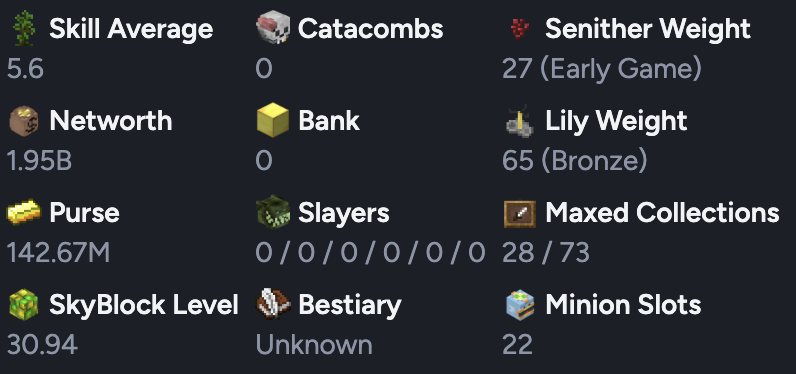Click the Catacombs skull icon
Screen dimensions: 796x374
point(273,28)
